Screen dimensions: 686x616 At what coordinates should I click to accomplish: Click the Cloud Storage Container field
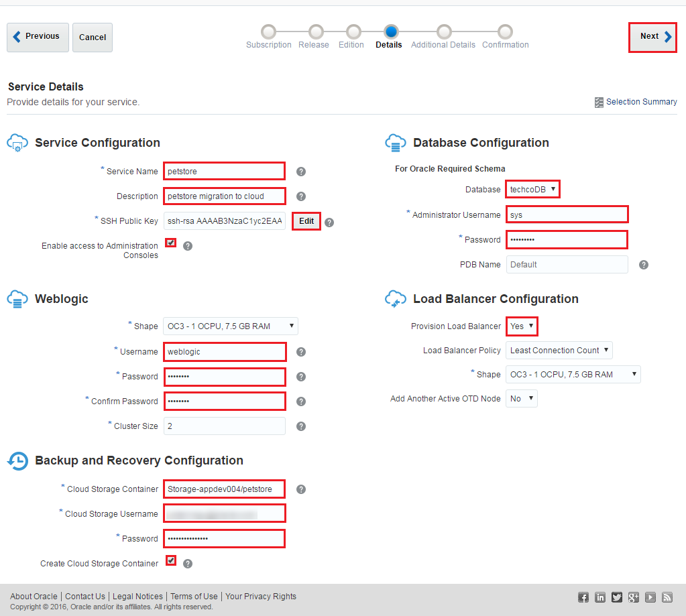[x=225, y=489]
